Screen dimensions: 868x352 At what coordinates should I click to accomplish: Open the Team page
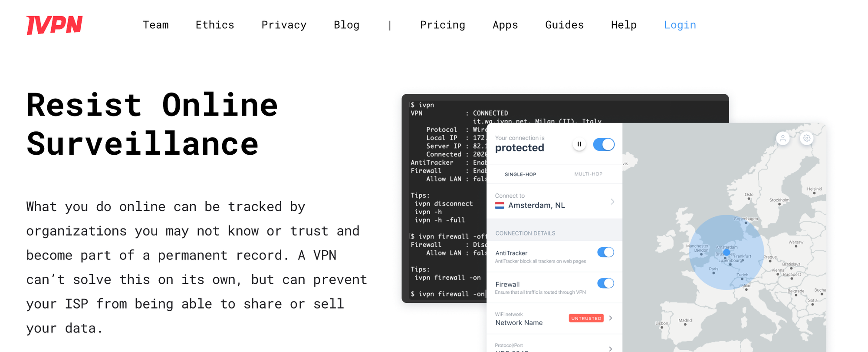[156, 25]
